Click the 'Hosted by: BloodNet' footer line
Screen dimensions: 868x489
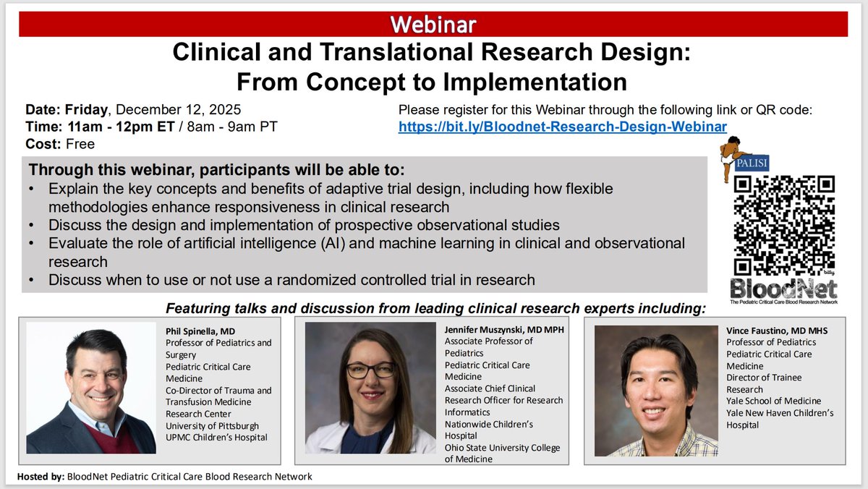(x=166, y=477)
